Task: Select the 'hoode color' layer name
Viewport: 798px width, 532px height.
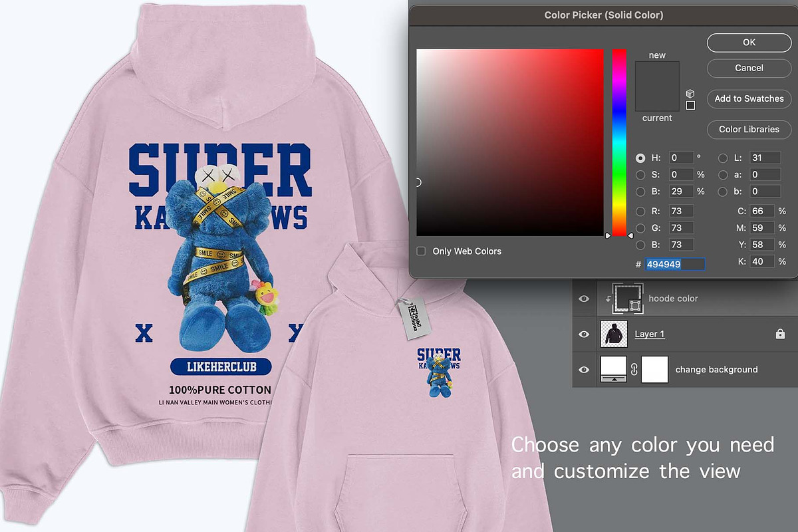Action: (x=673, y=299)
